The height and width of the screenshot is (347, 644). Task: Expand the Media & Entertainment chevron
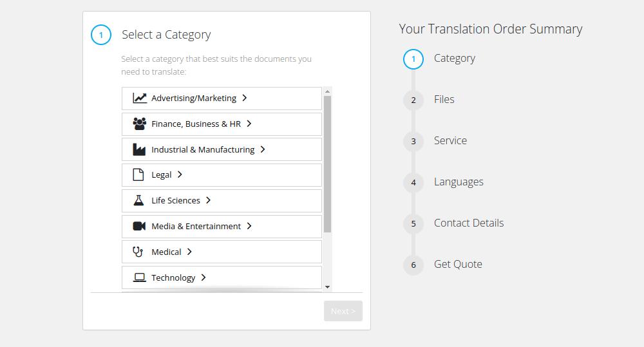click(x=249, y=226)
